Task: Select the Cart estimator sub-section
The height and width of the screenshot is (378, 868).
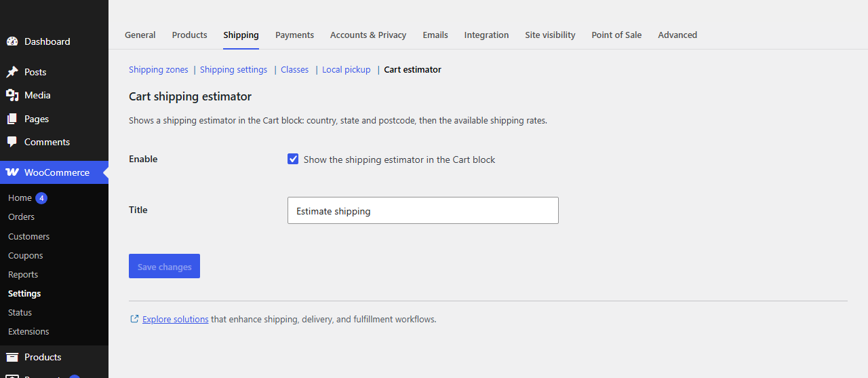Action: click(412, 69)
